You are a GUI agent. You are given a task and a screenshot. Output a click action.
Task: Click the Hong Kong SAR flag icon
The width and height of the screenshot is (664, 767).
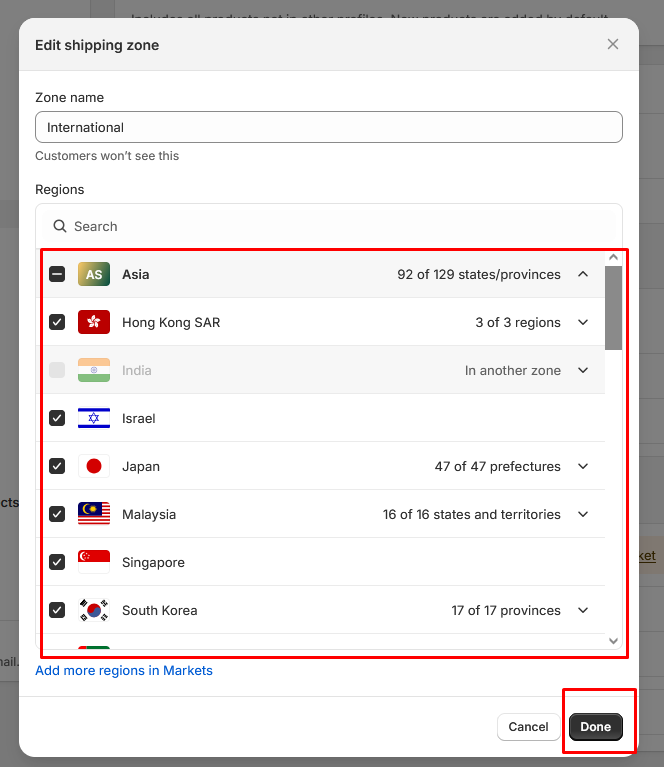[x=93, y=322]
